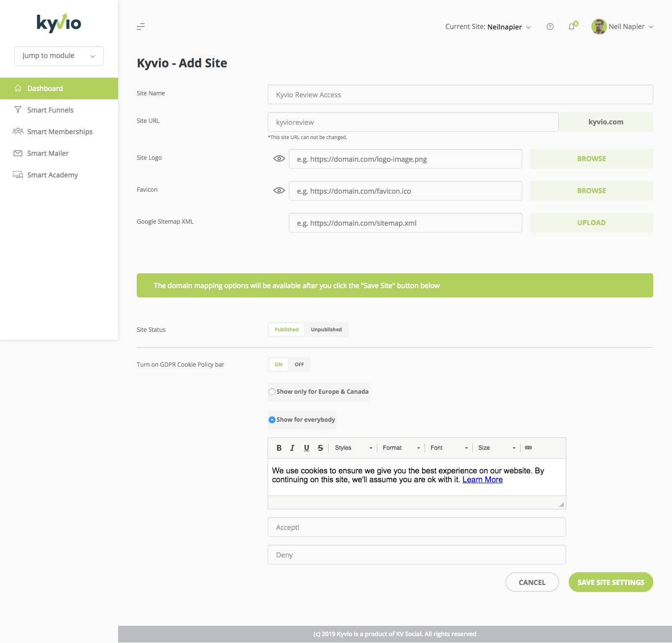The width and height of the screenshot is (672, 643).
Task: Upload Google Sitemap XML
Action: tap(591, 223)
